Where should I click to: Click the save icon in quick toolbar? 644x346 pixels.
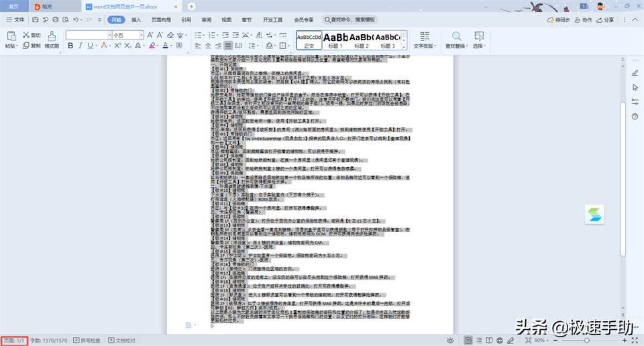click(34, 20)
